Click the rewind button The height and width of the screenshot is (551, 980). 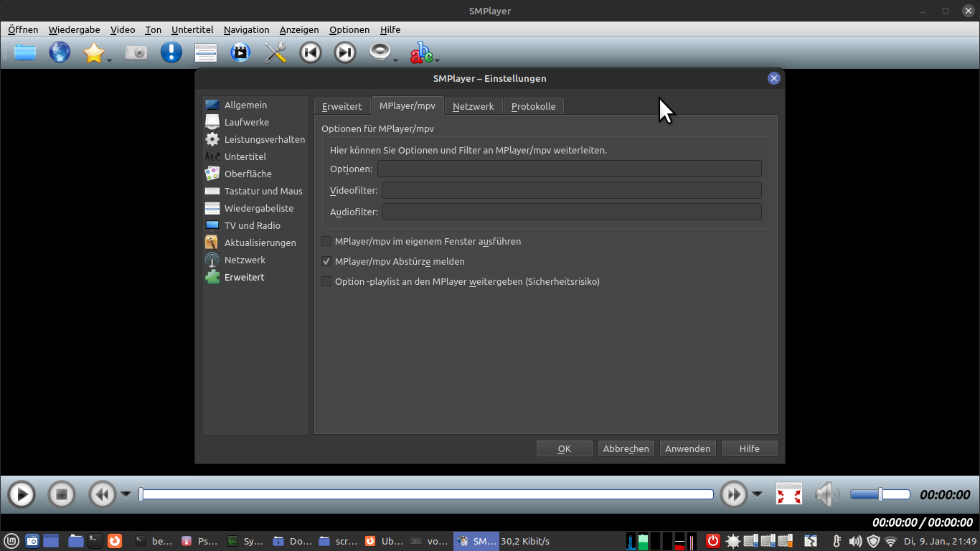[x=103, y=494]
